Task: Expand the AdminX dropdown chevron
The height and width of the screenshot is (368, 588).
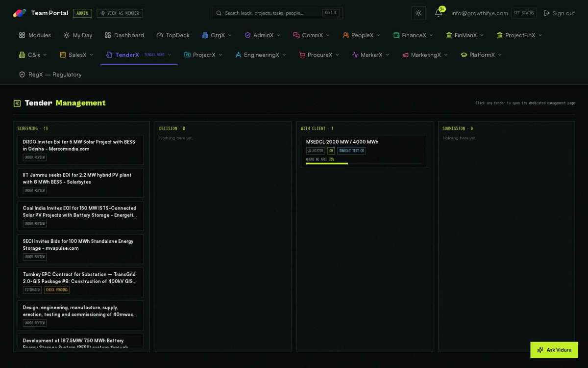Action: point(278,35)
